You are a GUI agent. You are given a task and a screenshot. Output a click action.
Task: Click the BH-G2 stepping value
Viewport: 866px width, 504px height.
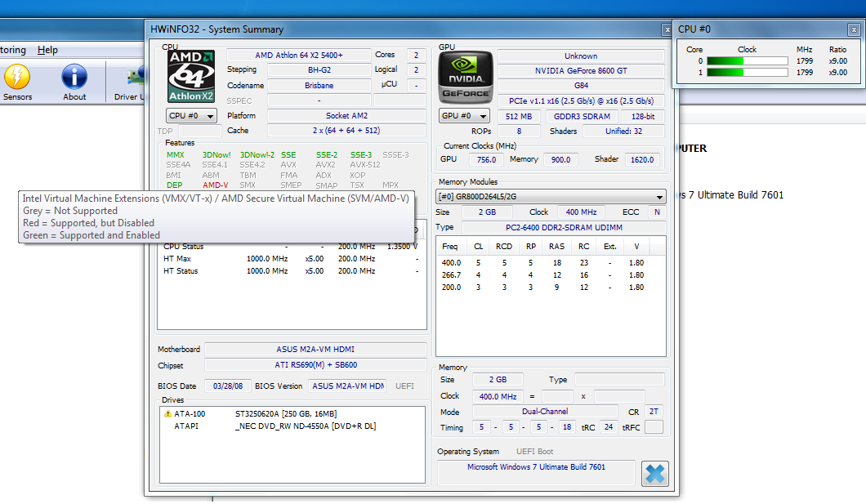coord(319,70)
